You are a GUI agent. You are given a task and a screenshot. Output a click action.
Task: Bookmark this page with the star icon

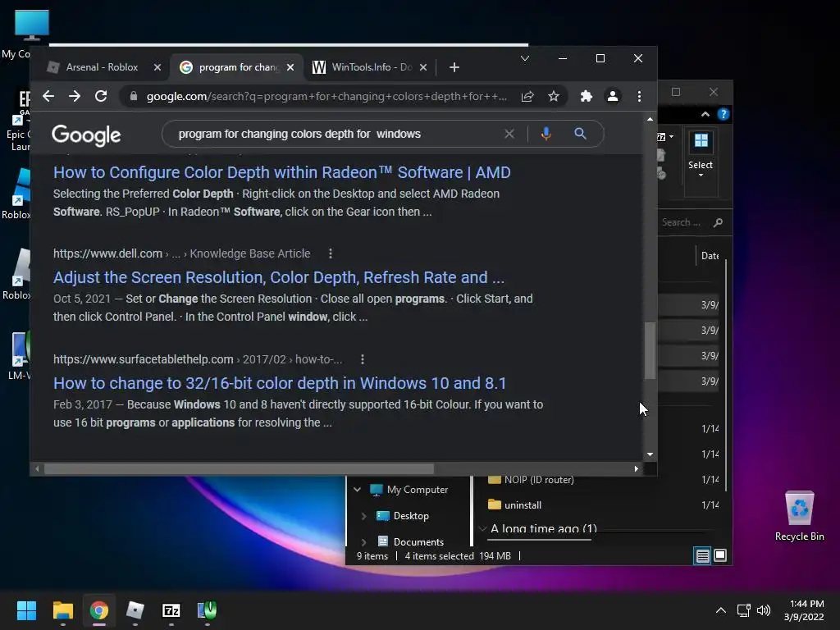(x=554, y=97)
